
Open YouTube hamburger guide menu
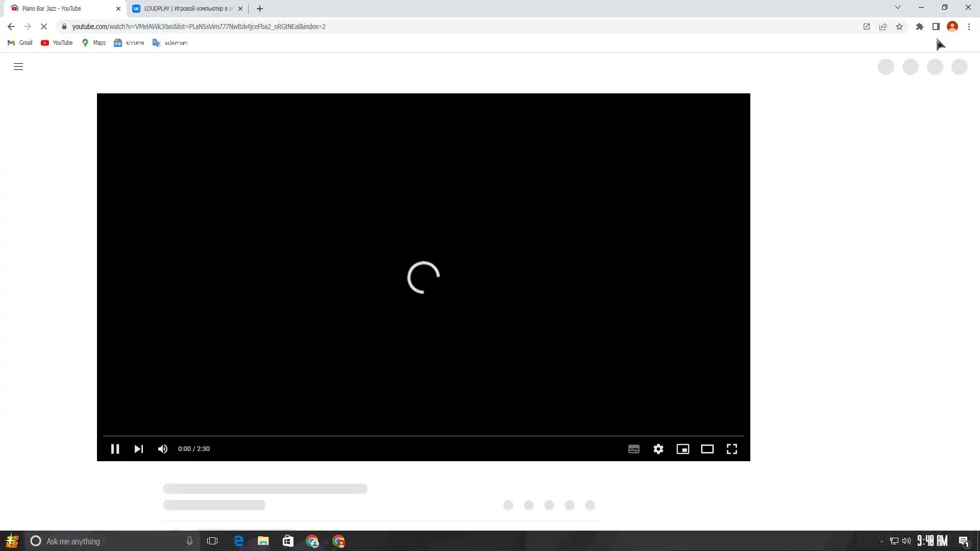click(18, 67)
